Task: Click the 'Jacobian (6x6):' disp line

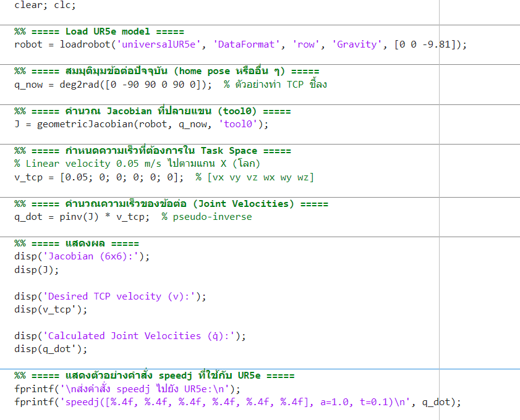Action: point(82,256)
